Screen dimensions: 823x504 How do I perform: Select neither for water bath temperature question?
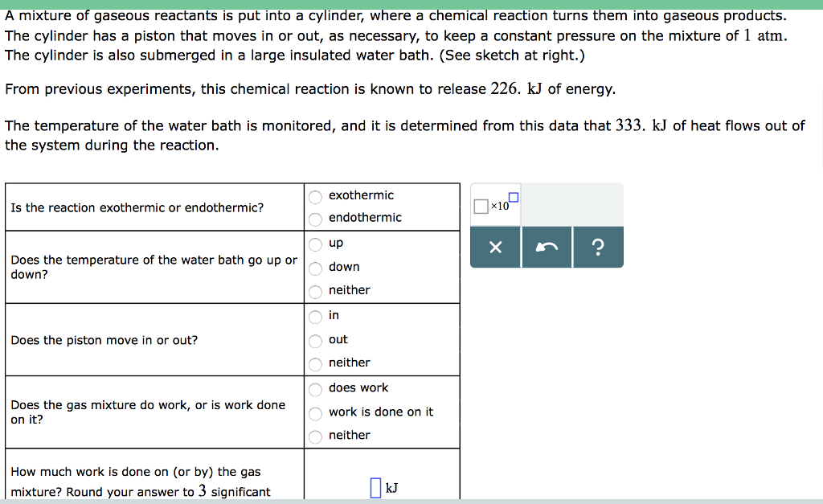click(x=315, y=292)
